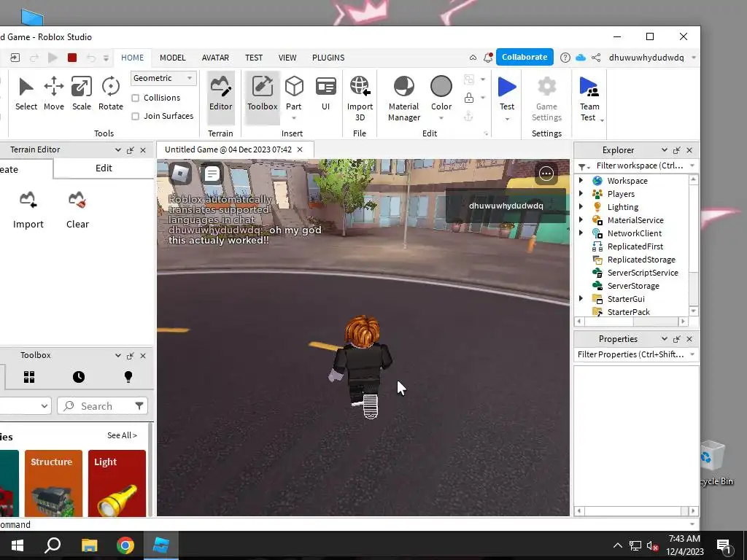Close the Untitled Game document tab
Screen dimensions: 747x560
pos(300,149)
